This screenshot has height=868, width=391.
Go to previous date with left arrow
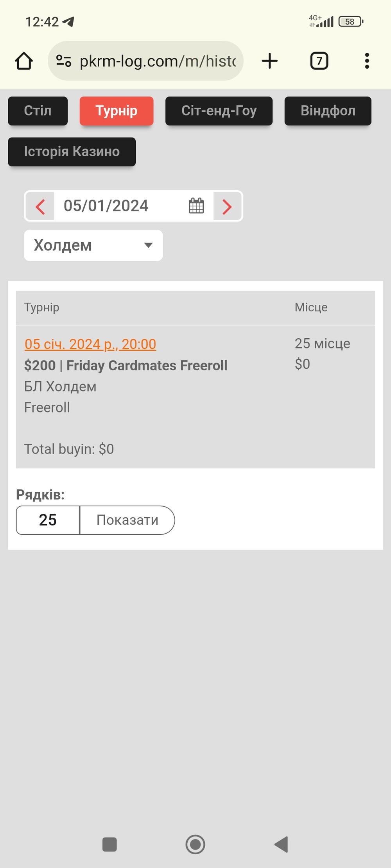point(40,206)
